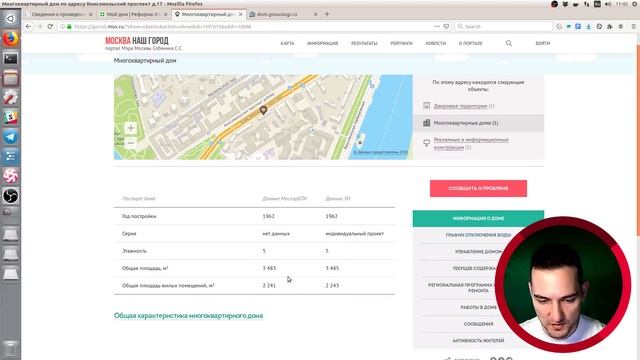
Task: Go back with browser back arrow
Action: click(x=28, y=26)
